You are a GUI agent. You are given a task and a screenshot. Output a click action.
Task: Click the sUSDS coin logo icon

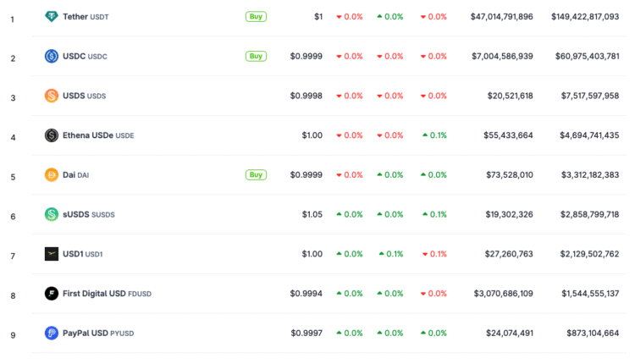[52, 214]
